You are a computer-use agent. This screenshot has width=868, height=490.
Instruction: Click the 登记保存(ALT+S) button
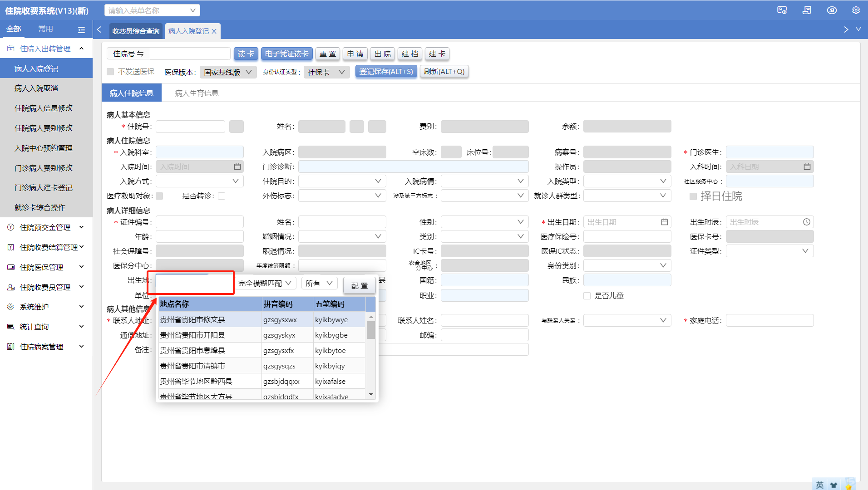[386, 72]
